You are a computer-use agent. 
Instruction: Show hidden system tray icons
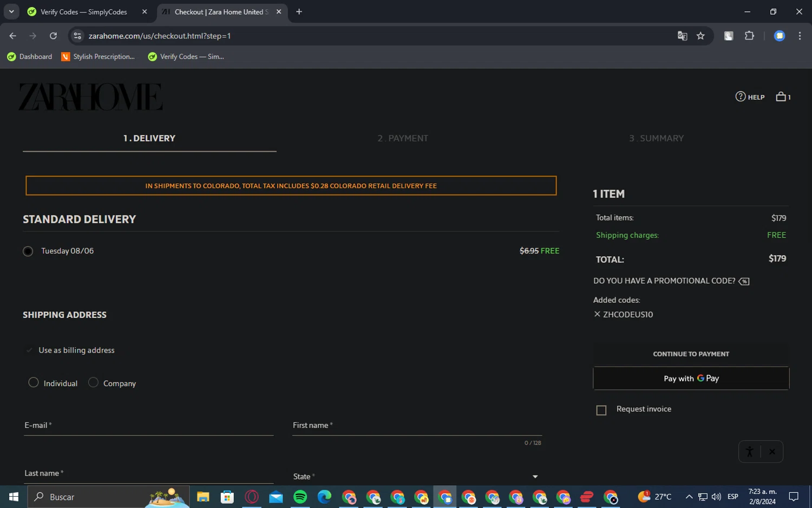(x=689, y=497)
